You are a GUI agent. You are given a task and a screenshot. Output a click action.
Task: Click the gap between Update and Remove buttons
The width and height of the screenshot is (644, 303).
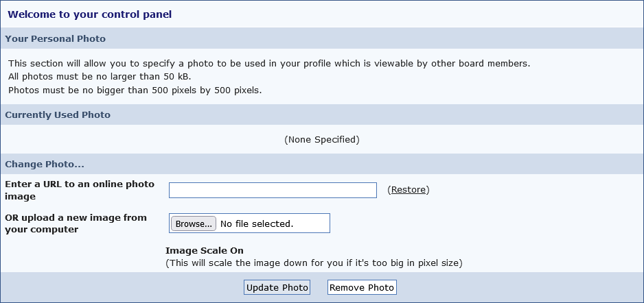(319, 287)
